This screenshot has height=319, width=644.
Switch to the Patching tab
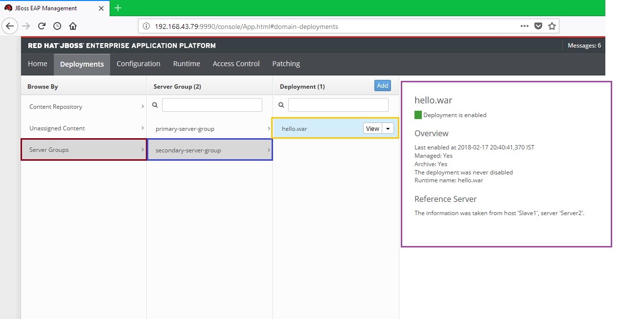click(x=286, y=64)
